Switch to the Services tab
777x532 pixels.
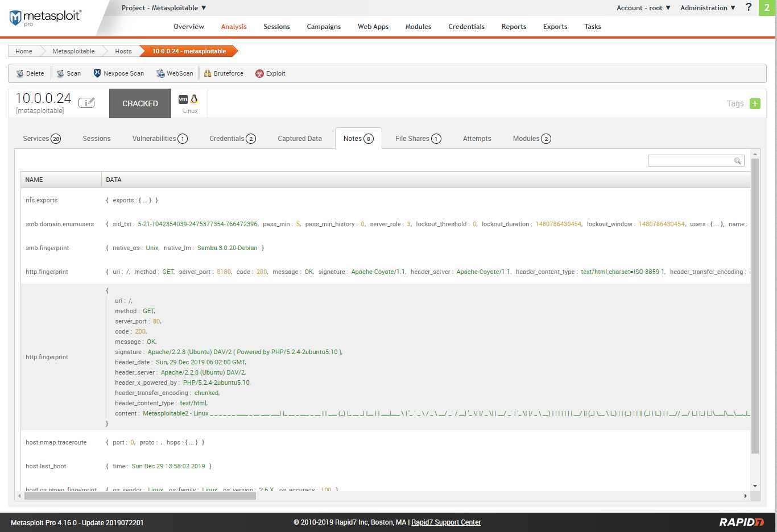42,139
